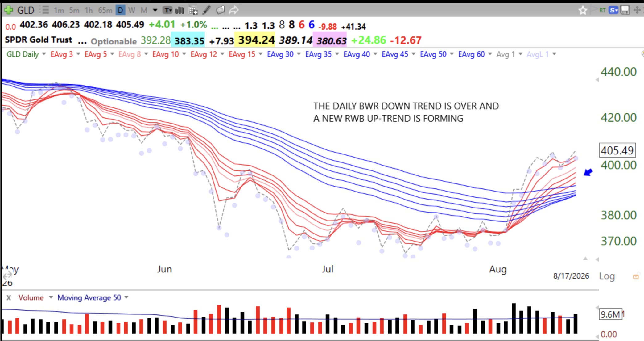Viewport: 644px width, 341px height.
Task: Click the four-arrow move pane icon
Action: (x=637, y=10)
